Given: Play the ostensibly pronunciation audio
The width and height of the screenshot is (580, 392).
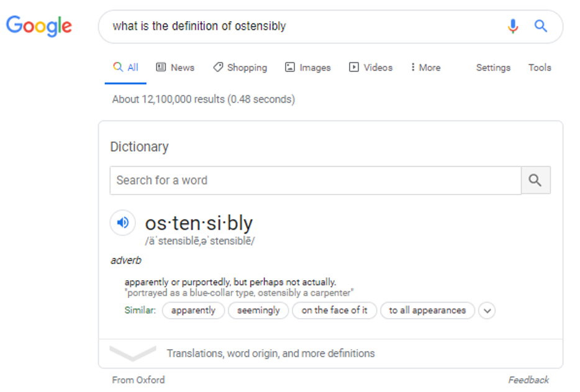Looking at the screenshot, I should tap(123, 222).
